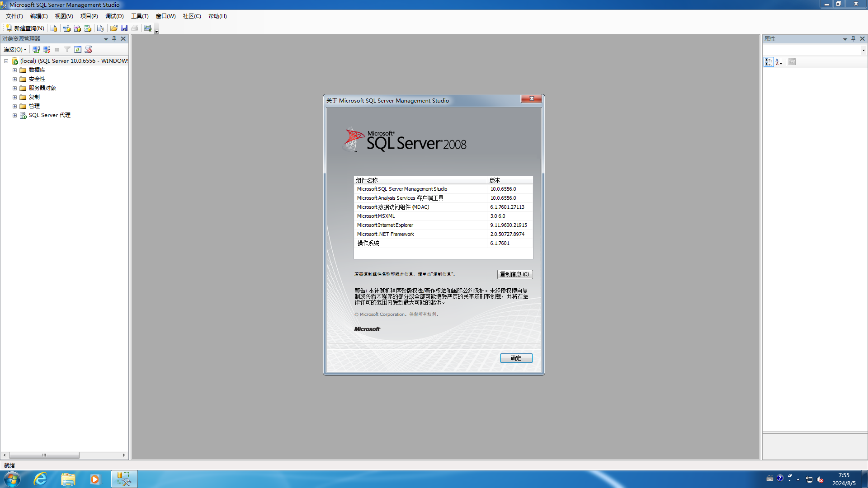Collapse the (local) SQL Server node
Image resolution: width=868 pixels, height=488 pixels.
[x=6, y=61]
